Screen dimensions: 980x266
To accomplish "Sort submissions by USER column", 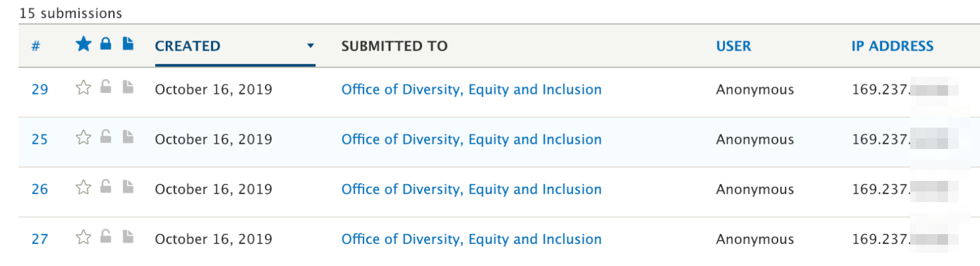I will 734,46.
